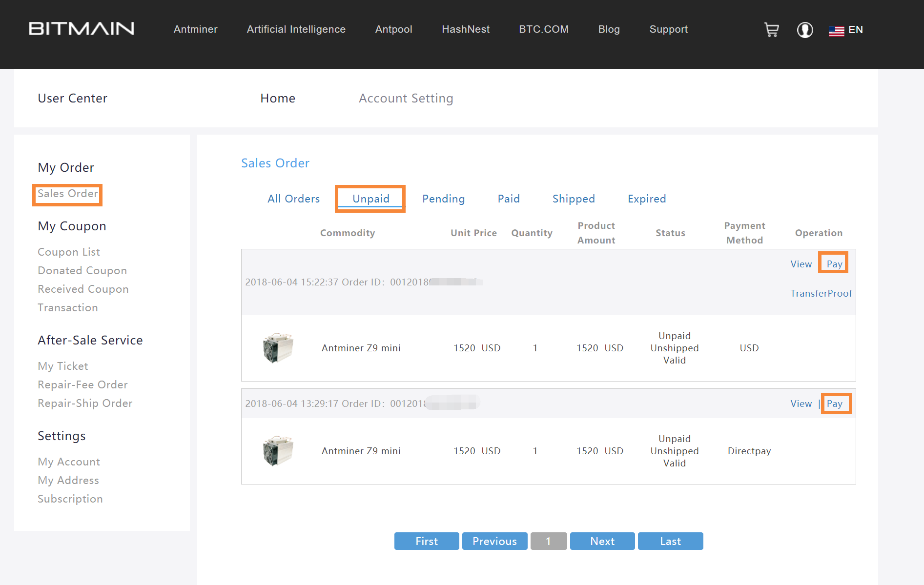
Task: Go to the Next page
Action: [602, 541]
